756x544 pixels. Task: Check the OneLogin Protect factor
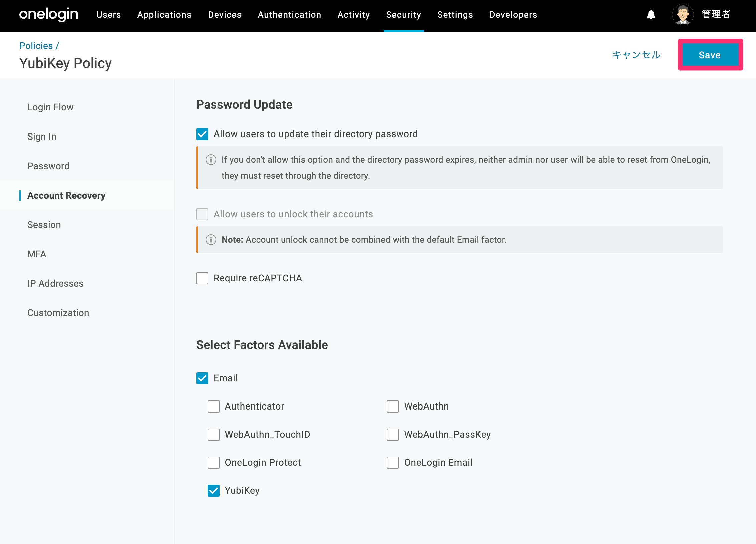214,463
